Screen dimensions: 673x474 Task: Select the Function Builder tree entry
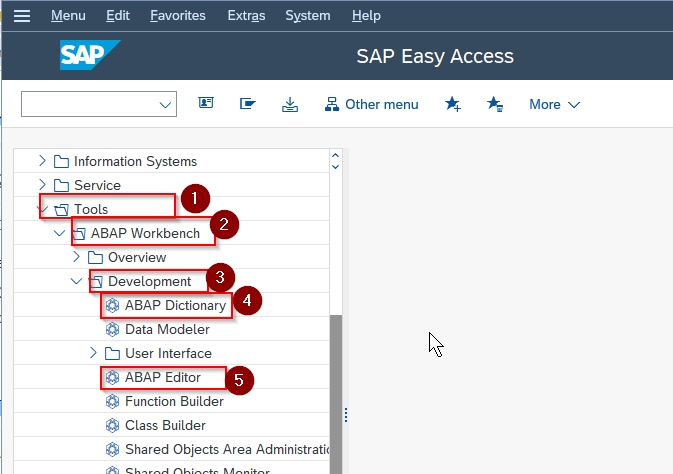174,401
